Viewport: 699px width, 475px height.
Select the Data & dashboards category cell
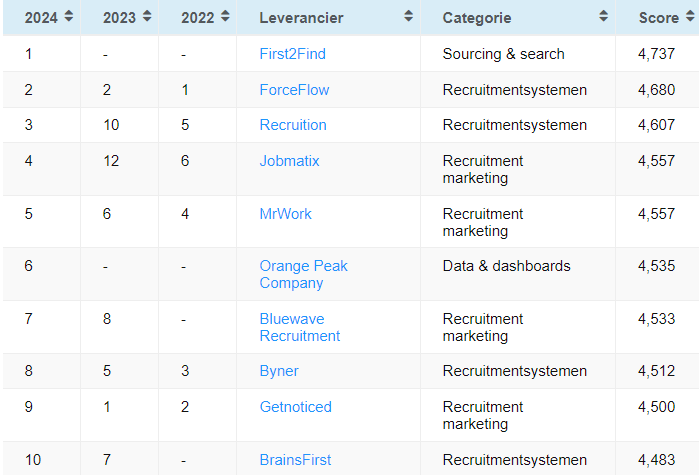coord(506,266)
